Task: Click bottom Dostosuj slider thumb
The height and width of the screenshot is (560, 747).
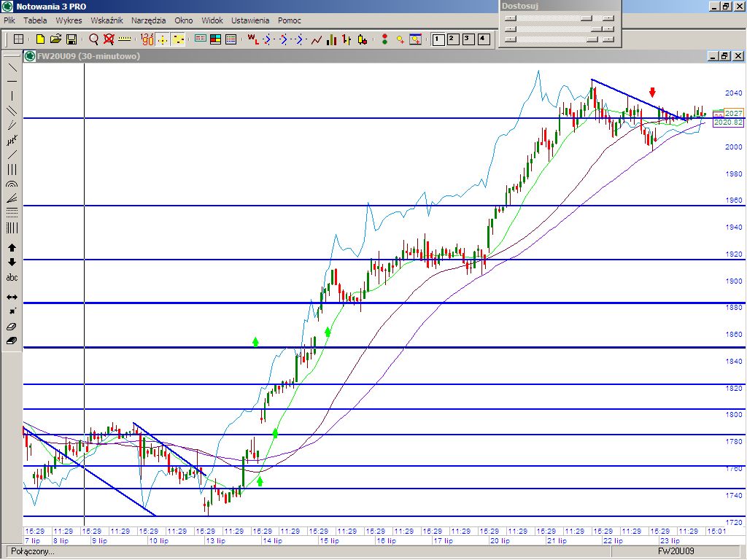Action: click(x=592, y=39)
